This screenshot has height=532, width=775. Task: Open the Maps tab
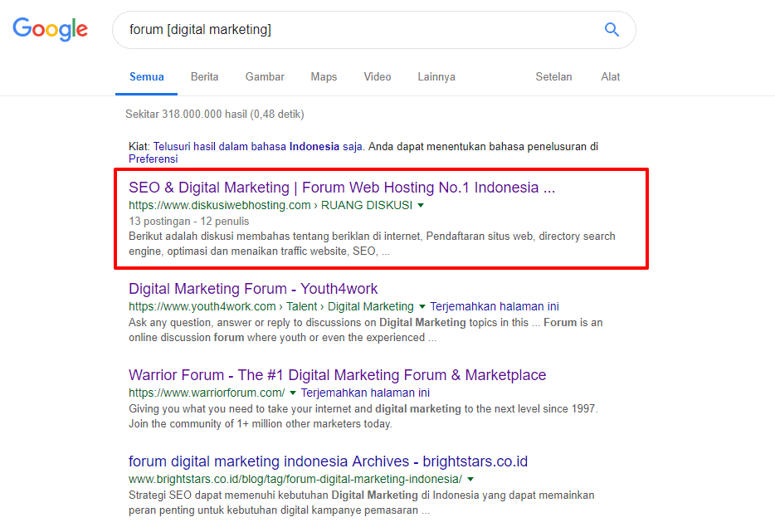tap(324, 76)
